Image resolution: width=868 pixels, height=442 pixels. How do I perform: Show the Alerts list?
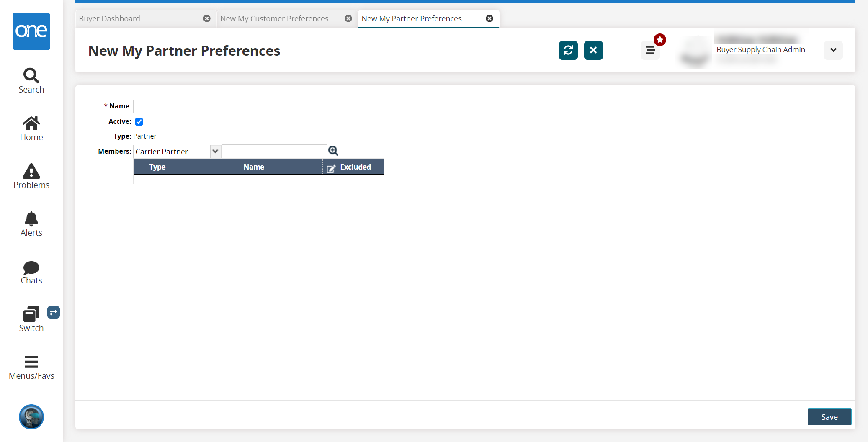coord(31,224)
